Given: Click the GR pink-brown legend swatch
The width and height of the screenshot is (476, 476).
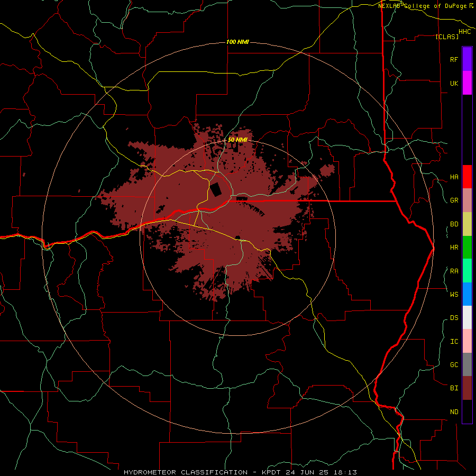Looking at the screenshot, I should [x=467, y=200].
